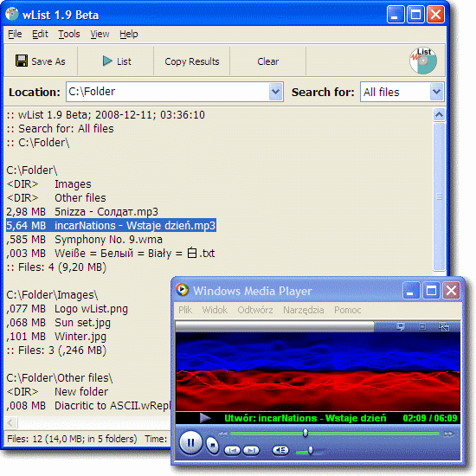This screenshot has width=476, height=476.
Task: Open the Edit menu in wList
Action: pos(40,34)
